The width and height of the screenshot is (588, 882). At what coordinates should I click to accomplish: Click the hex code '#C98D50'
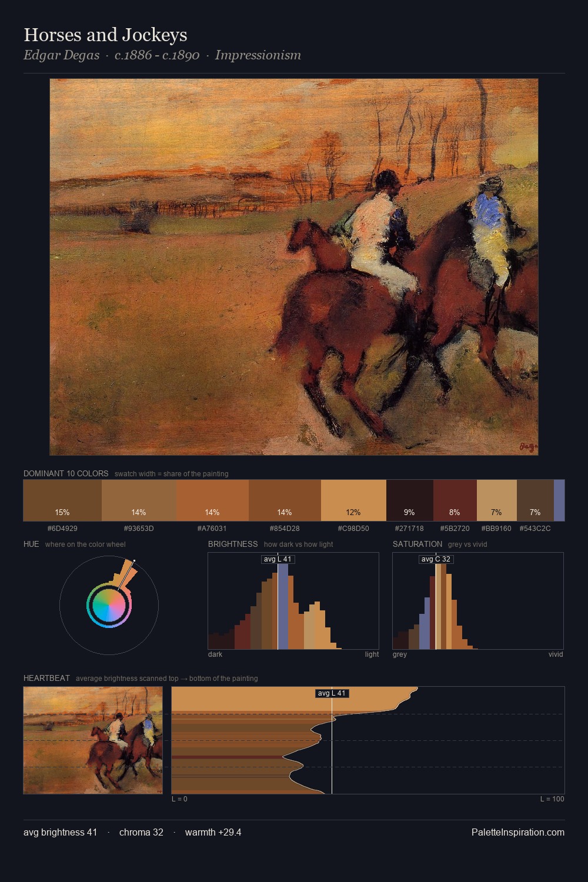coord(353,528)
